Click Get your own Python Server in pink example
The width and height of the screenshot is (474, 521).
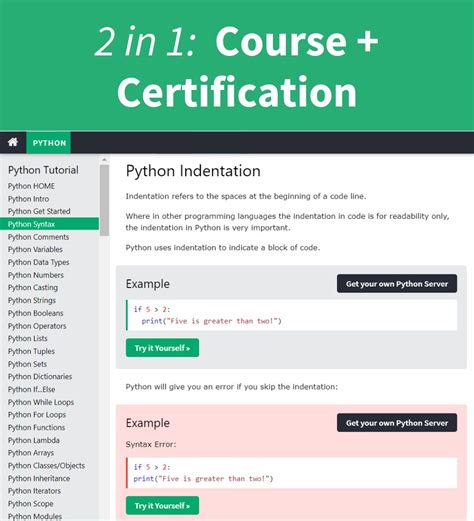397,423
